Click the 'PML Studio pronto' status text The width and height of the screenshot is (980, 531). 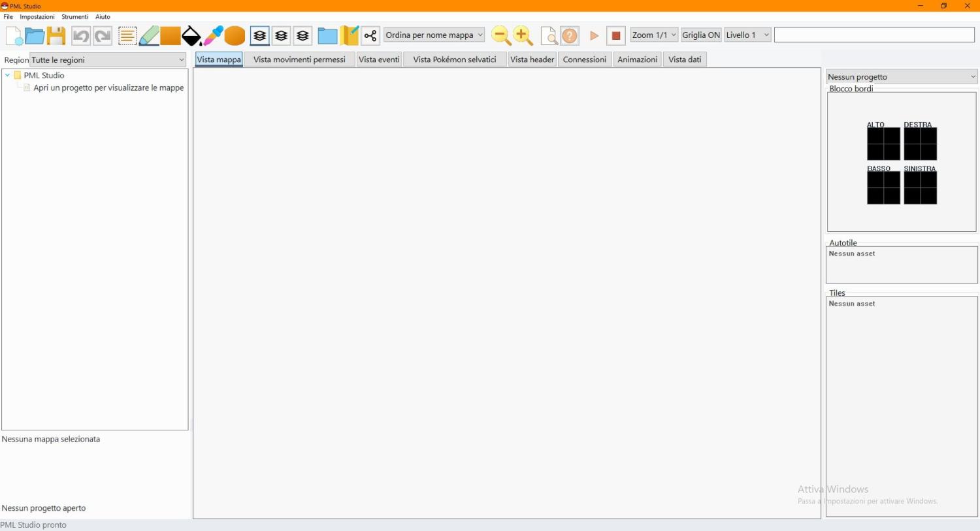[33, 524]
